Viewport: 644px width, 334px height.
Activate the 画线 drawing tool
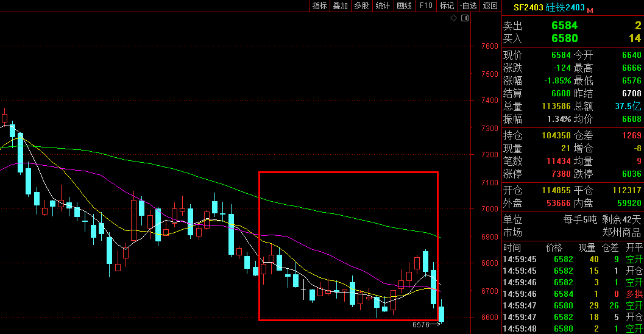coord(404,5)
